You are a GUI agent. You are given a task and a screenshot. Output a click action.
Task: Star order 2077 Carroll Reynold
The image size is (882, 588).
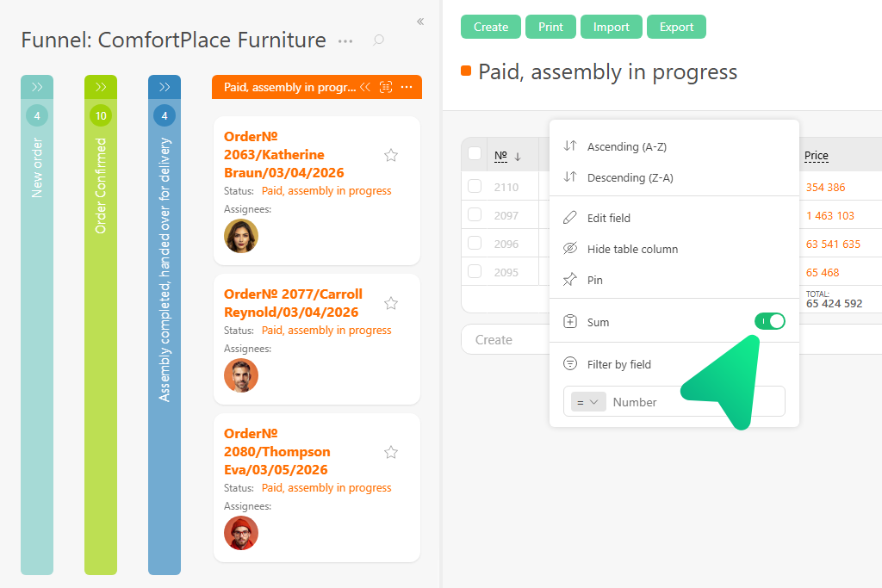391,304
